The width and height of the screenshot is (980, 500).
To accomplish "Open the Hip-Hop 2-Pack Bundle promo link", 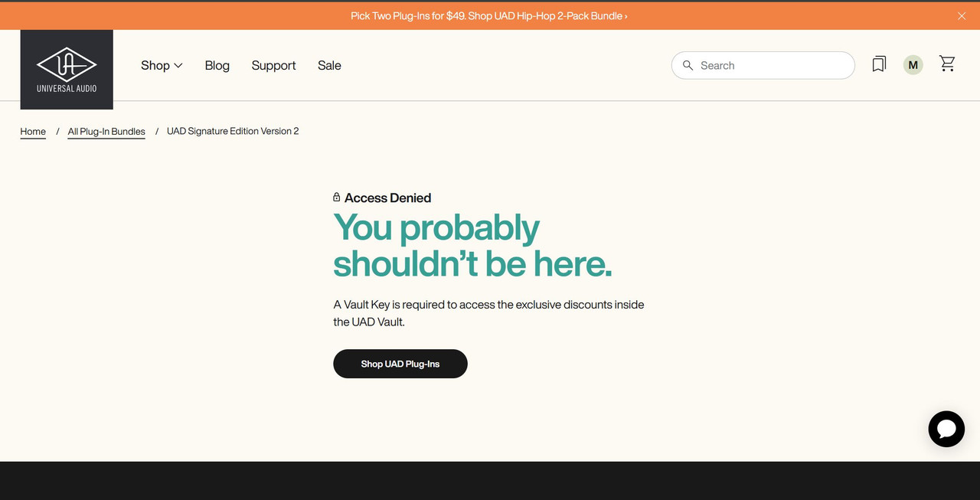I will (x=489, y=16).
